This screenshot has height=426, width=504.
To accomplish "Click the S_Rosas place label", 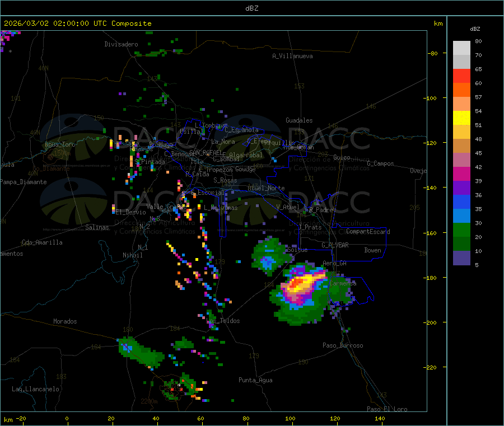I will (225, 180).
